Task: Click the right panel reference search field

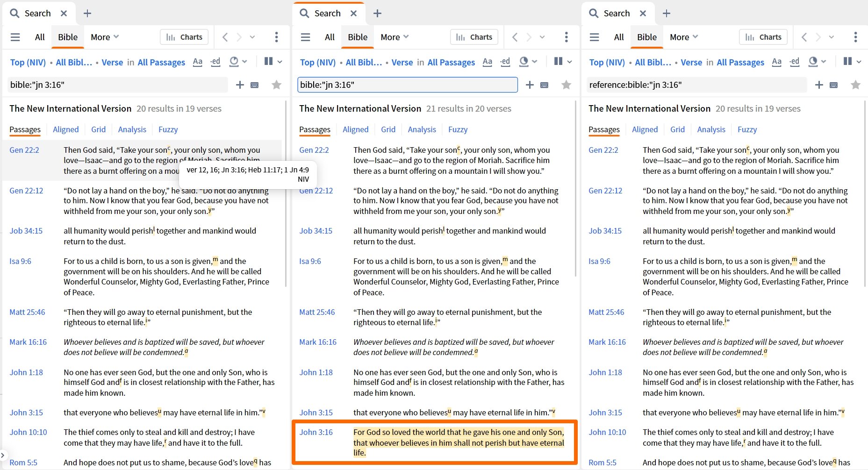Action: (x=697, y=85)
